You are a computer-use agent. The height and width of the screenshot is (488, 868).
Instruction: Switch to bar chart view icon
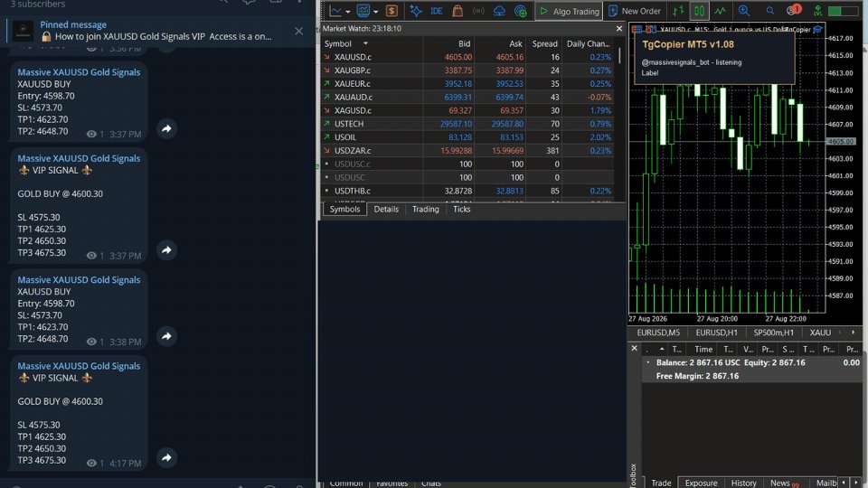tap(678, 11)
